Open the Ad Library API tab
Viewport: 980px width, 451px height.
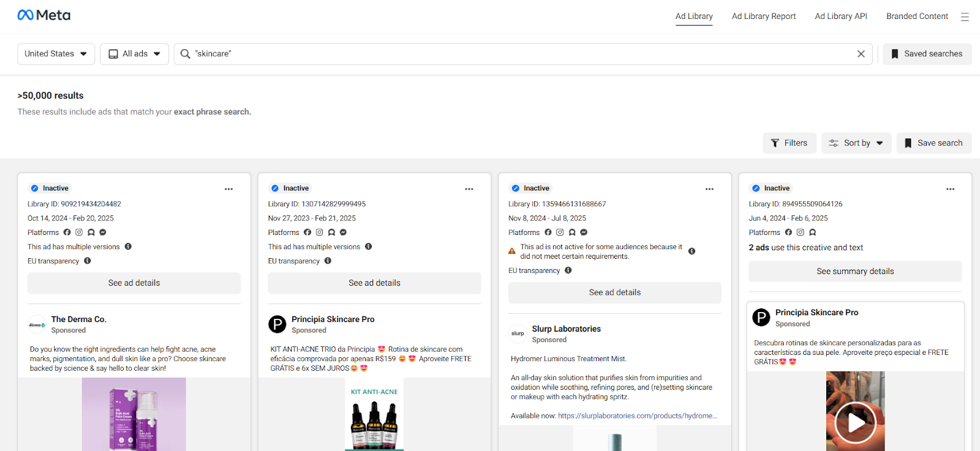click(x=840, y=17)
